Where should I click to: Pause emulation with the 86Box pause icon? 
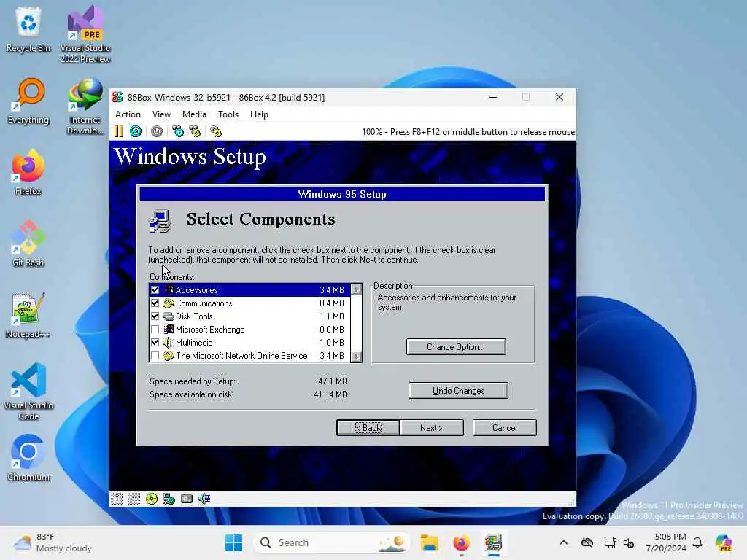[x=119, y=131]
